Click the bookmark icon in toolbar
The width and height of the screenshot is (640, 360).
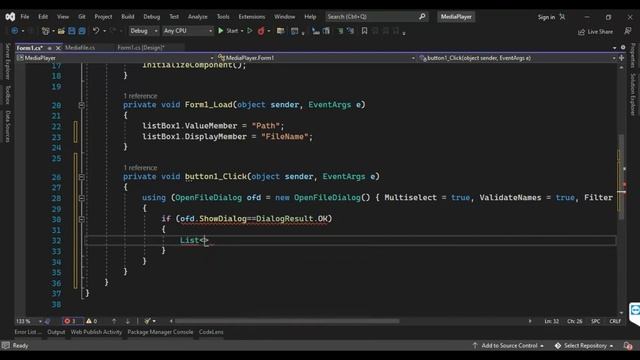click(x=364, y=31)
